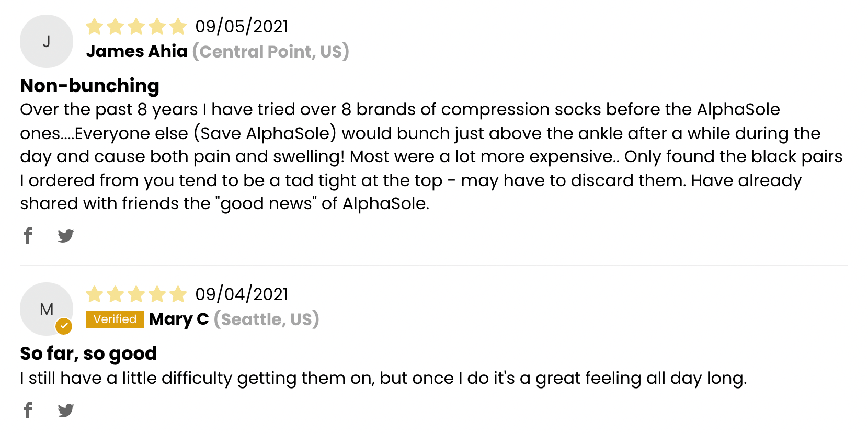Click the date 09/05/2021

coord(242,26)
